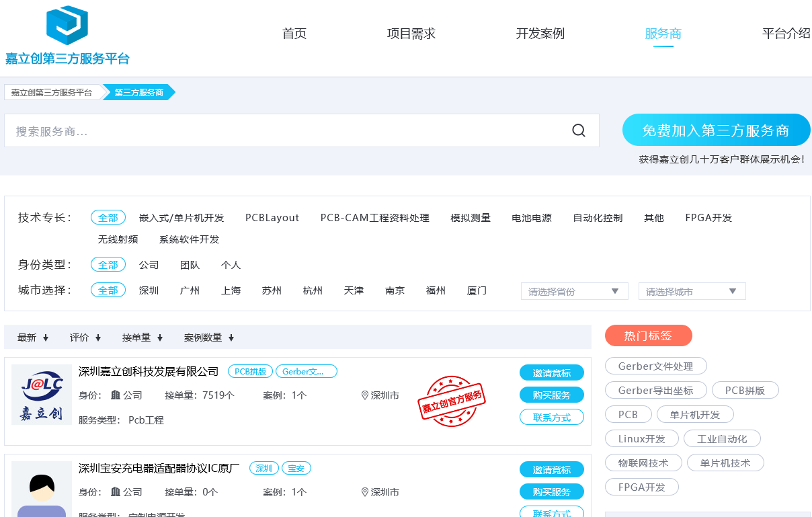Viewport: 812px width, 517px height.
Task: Filter city by 上海
Action: [x=231, y=290]
